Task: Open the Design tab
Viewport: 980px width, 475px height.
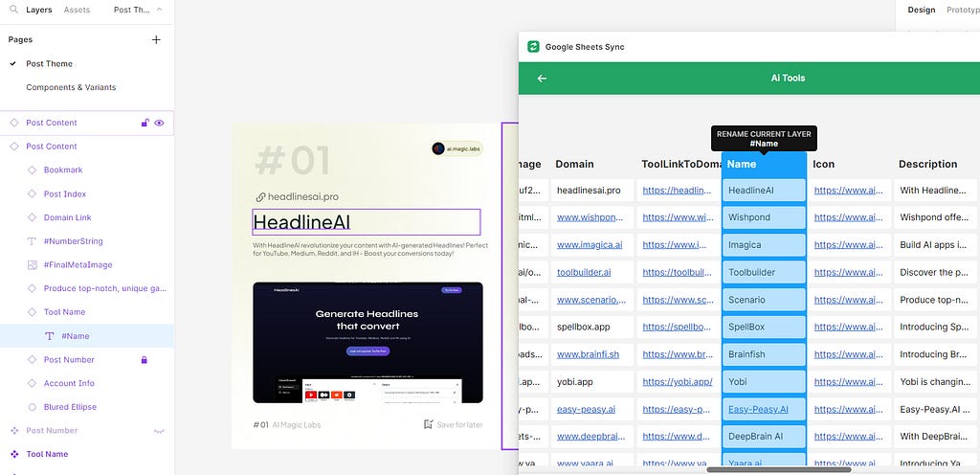Action: point(922,10)
